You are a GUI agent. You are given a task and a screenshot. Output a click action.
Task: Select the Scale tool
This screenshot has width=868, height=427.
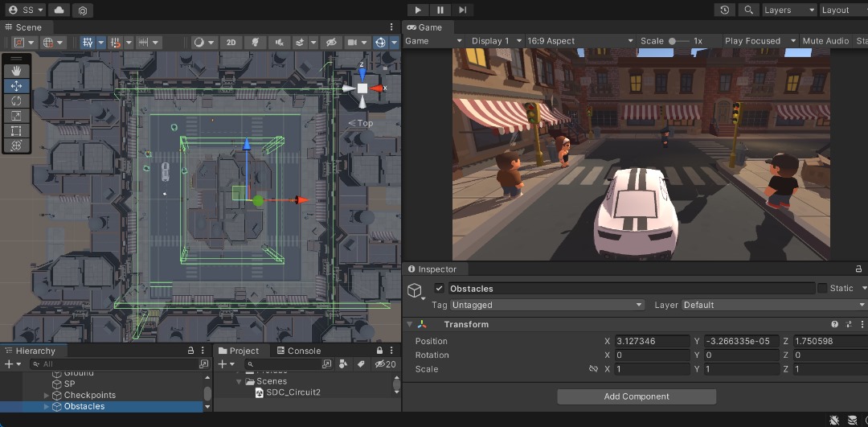click(16, 116)
